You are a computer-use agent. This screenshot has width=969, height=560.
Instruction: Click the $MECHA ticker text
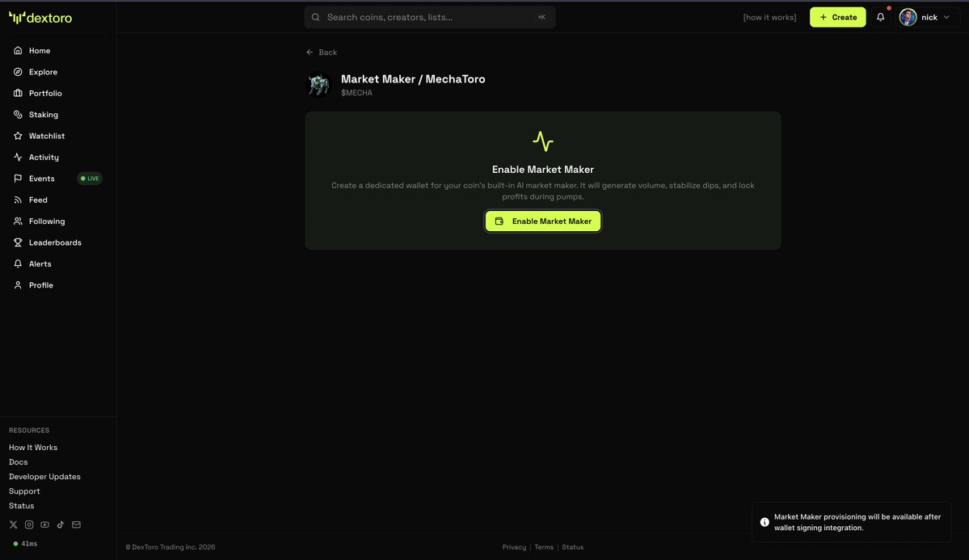(356, 93)
